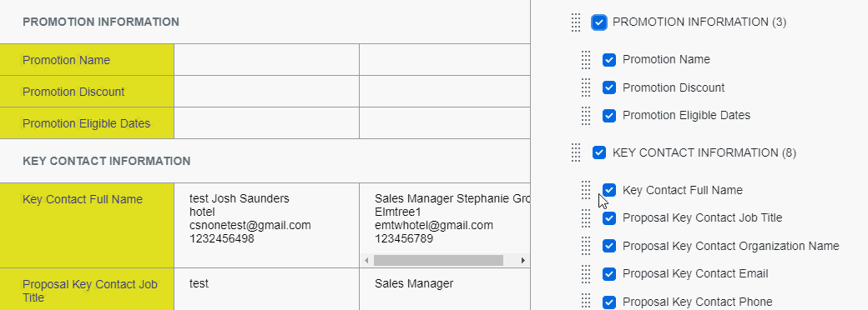Click drag handle next to Promotion Name
The image size is (868, 310).
point(586,60)
